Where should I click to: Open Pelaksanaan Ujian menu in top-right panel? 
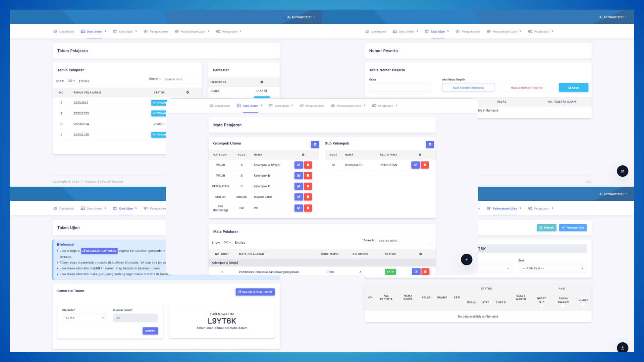coord(504,32)
